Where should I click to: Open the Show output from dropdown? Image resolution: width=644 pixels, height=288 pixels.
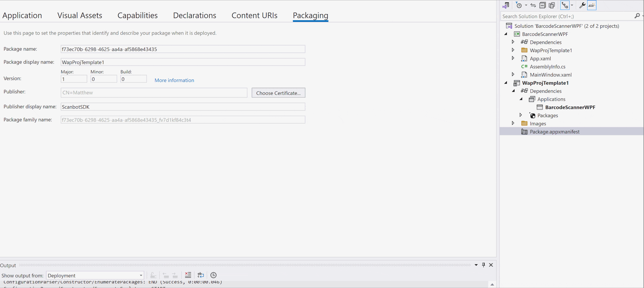pyautogui.click(x=95, y=275)
